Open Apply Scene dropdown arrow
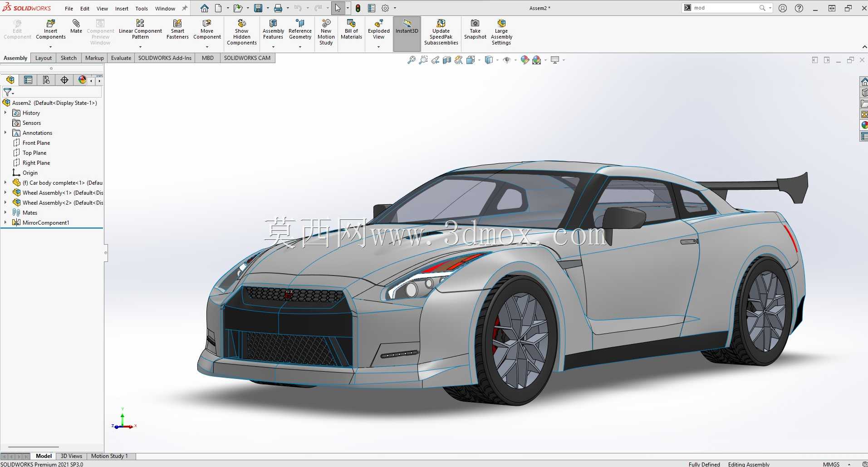The height and width of the screenshot is (467, 868). coord(545,60)
